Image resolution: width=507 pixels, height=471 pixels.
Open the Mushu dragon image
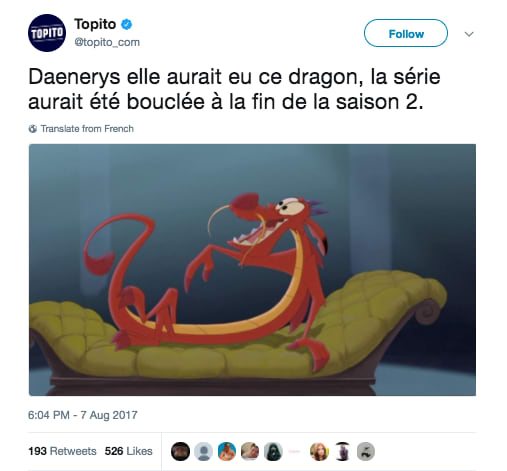(x=252, y=270)
